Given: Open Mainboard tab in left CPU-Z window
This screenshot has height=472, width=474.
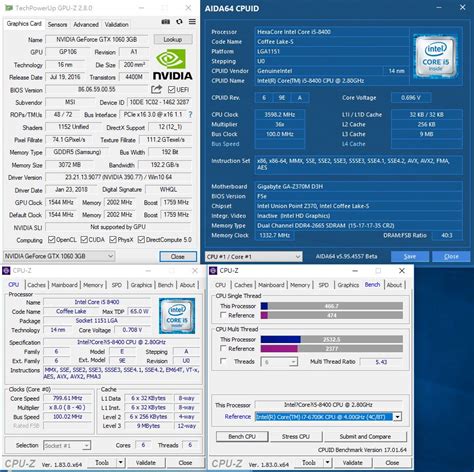Looking at the screenshot, I should [64, 285].
